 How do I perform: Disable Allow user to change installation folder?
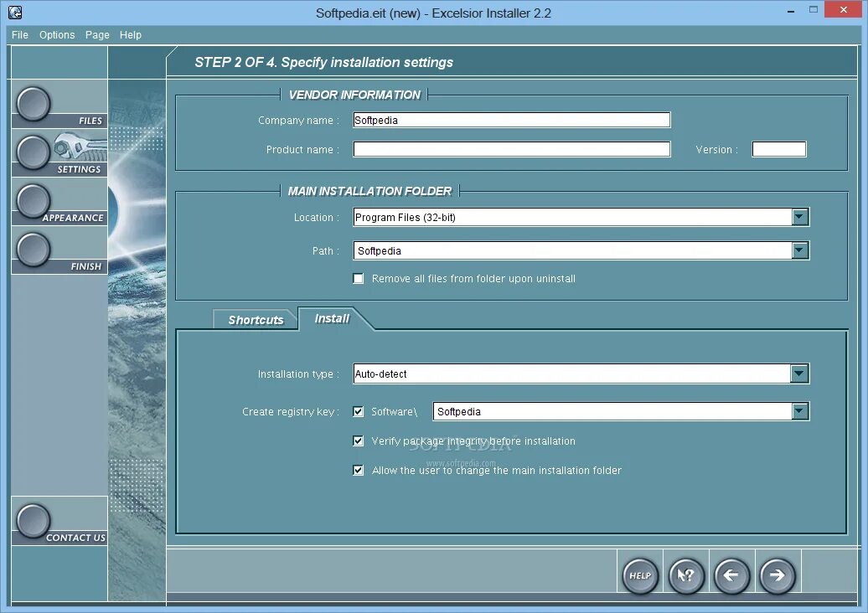[359, 470]
